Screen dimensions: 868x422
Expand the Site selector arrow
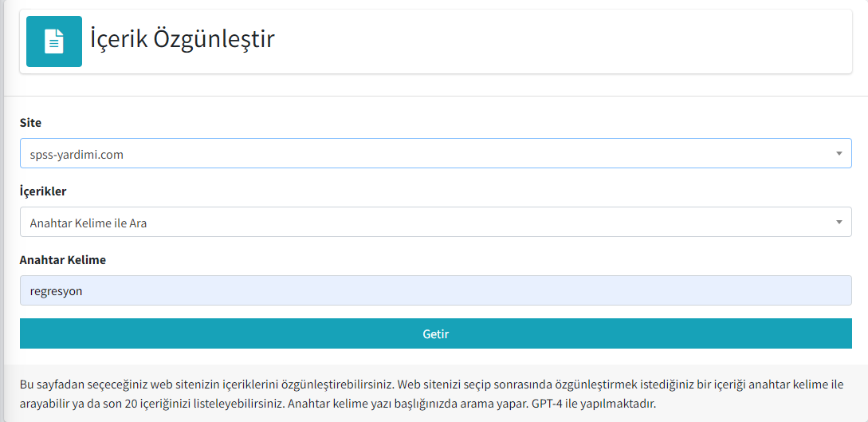click(839, 153)
